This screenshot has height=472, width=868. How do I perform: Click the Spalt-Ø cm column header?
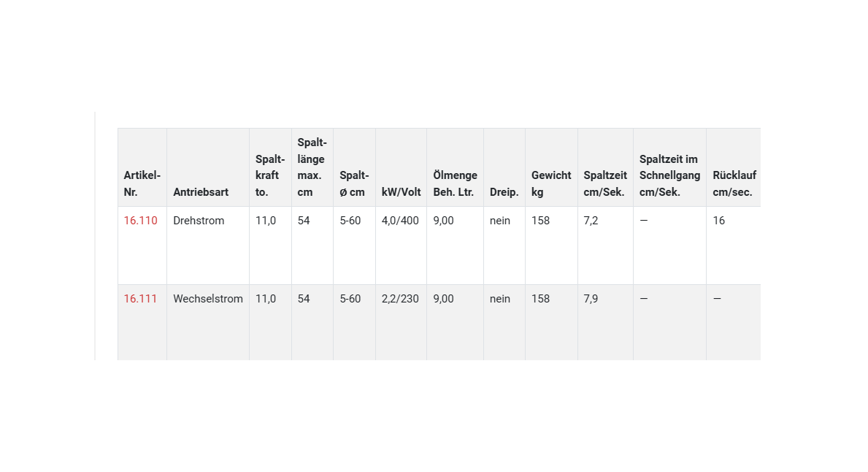(354, 184)
